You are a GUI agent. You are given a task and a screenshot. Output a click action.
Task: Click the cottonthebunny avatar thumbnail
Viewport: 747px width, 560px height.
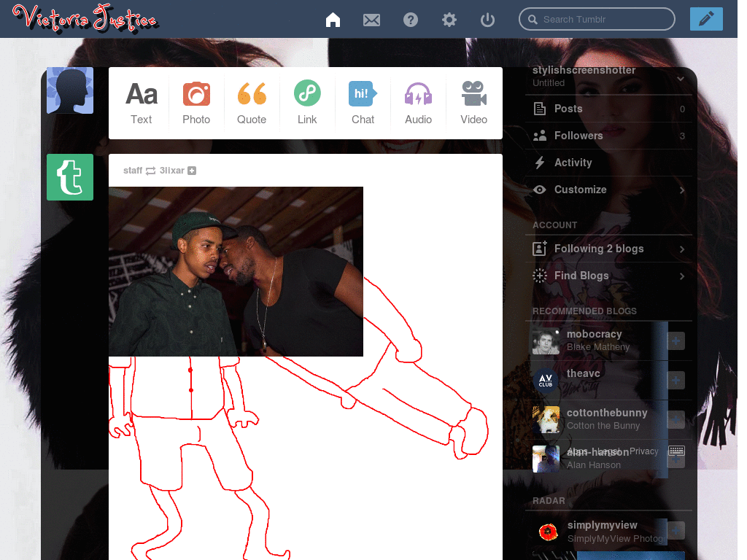(x=546, y=419)
